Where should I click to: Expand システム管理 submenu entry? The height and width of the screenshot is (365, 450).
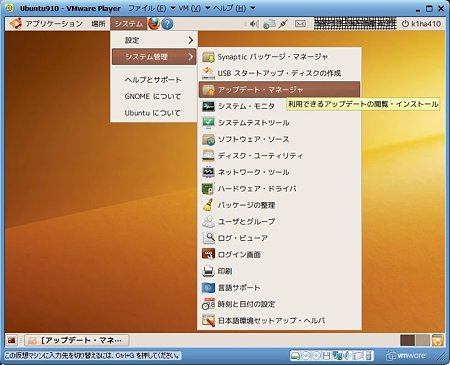154,57
